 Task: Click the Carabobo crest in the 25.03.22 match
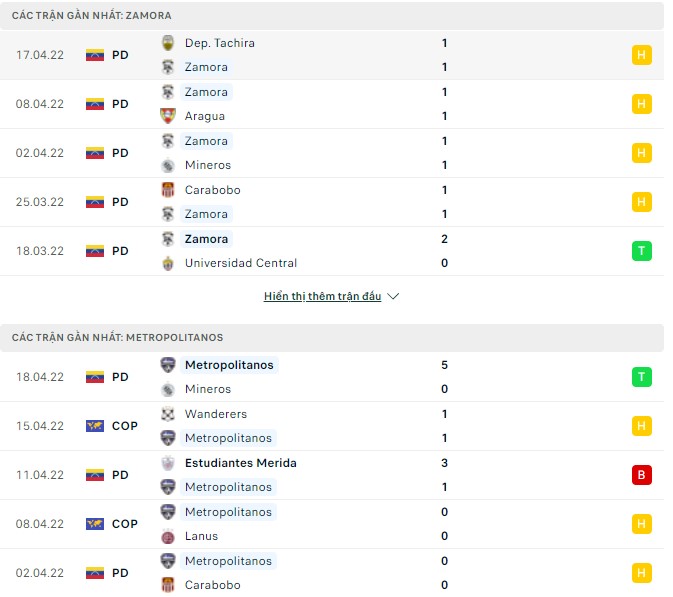tap(168, 190)
